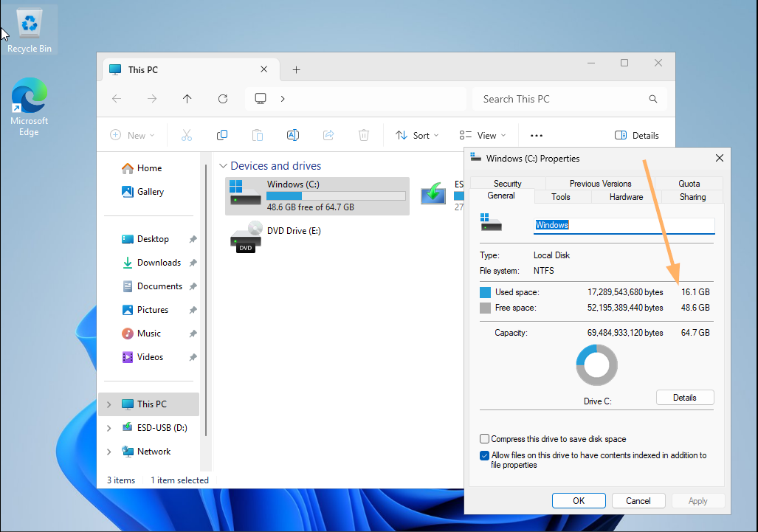Switch to the Quota tab
Screen dimensions: 758x532
[689, 184]
